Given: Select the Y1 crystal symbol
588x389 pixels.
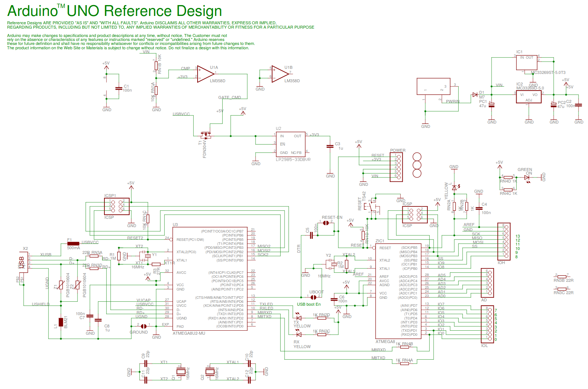Looking at the screenshot, I should (x=147, y=255).
